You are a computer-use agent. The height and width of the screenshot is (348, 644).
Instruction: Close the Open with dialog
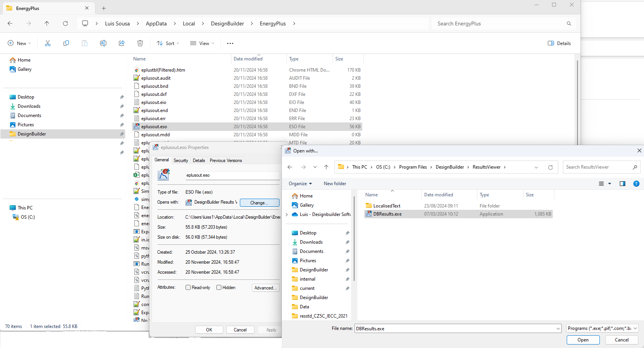pyautogui.click(x=639, y=151)
